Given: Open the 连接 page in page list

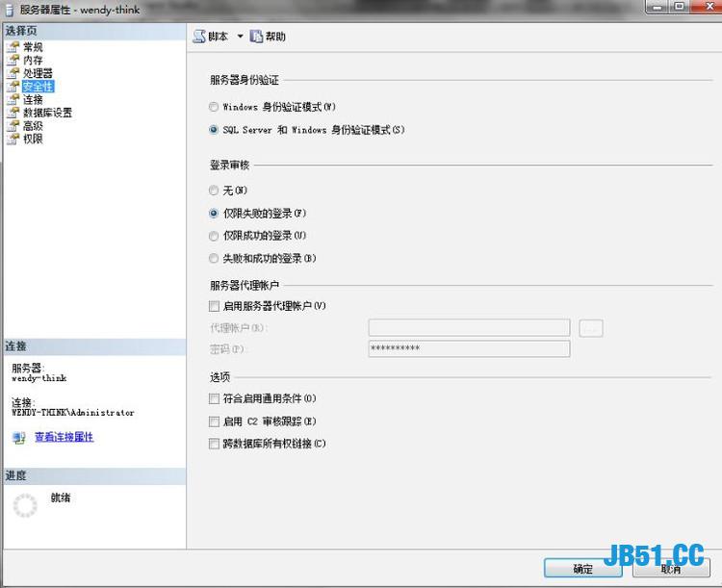Looking at the screenshot, I should pos(33,99).
